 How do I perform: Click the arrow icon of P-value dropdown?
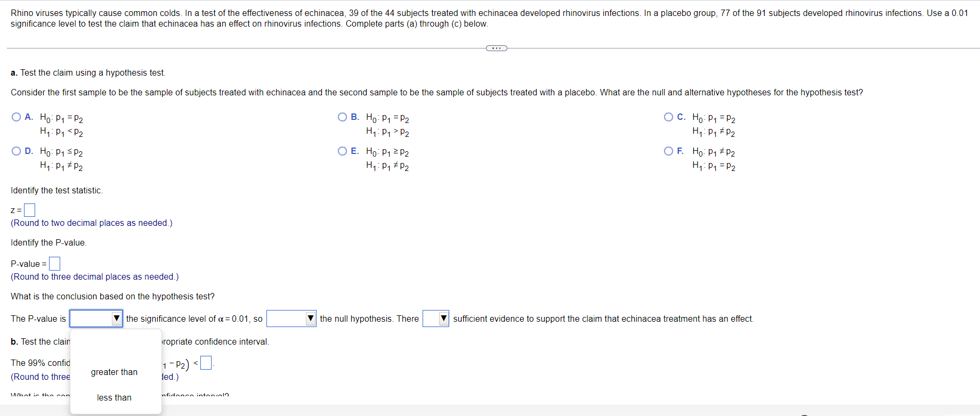(x=117, y=319)
